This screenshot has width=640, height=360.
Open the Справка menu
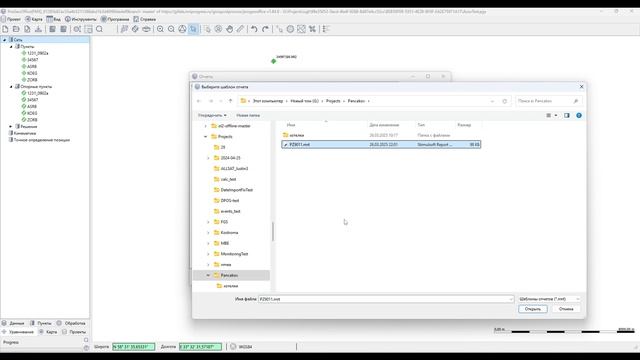click(x=144, y=19)
